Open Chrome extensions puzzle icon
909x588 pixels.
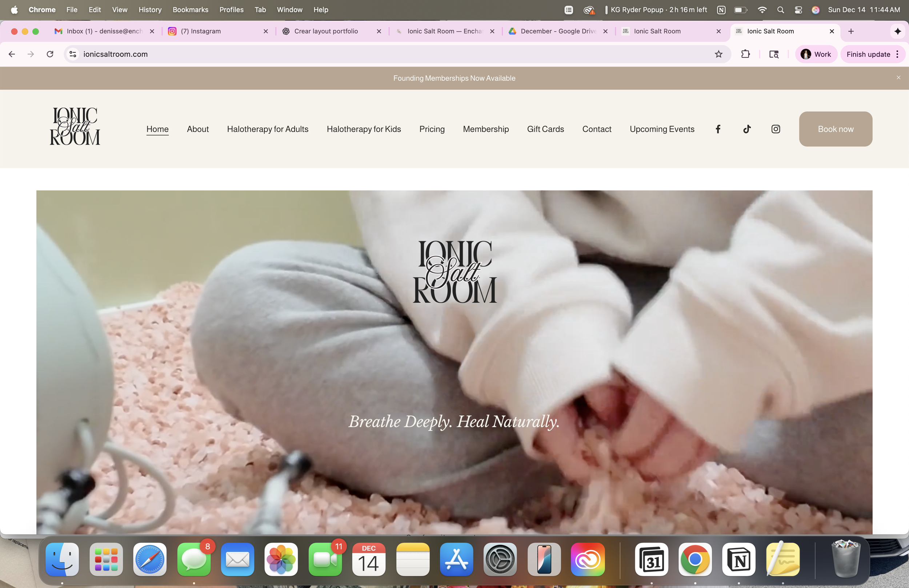745,54
